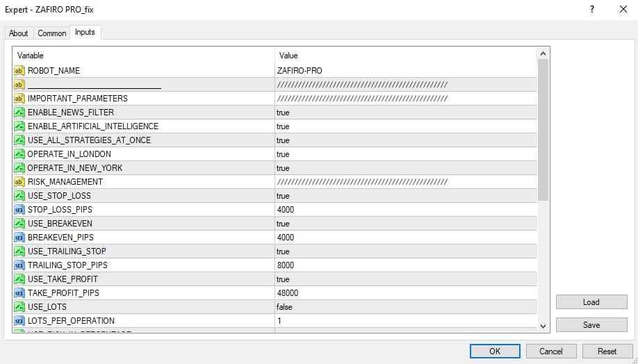Screen dimensions: 638x364
Task: Click the Variable column header
Action: [x=144, y=56]
